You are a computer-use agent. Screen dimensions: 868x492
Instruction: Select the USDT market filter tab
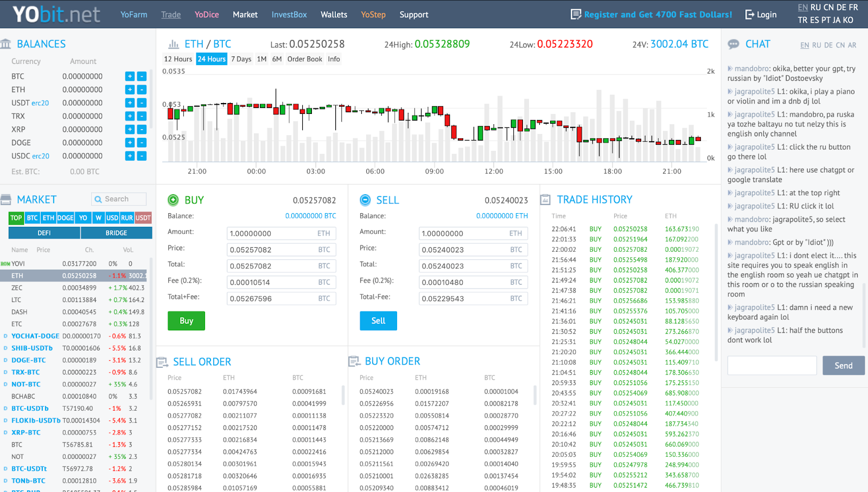[143, 218]
